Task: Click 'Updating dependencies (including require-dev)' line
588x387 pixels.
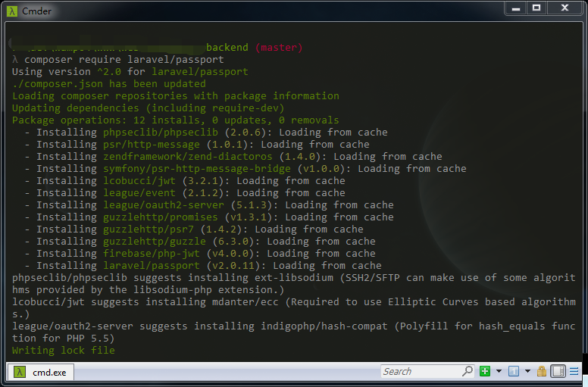Action: (148, 108)
